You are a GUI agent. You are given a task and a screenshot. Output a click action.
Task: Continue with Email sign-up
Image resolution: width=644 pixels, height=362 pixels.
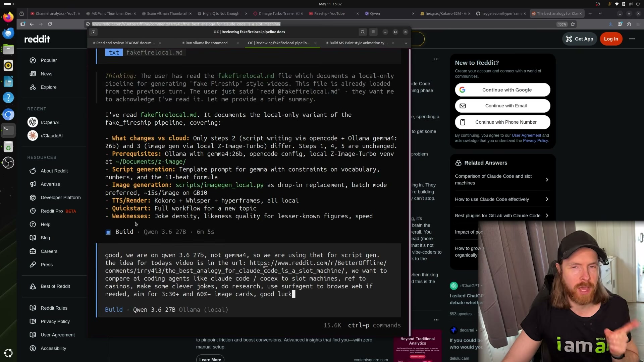point(502,106)
